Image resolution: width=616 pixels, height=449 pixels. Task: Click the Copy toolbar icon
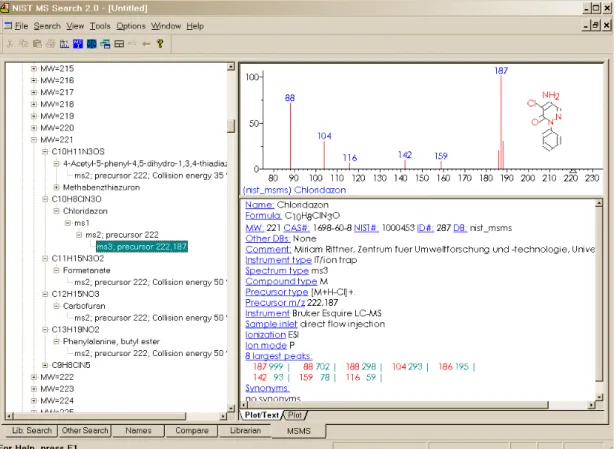(x=24, y=44)
